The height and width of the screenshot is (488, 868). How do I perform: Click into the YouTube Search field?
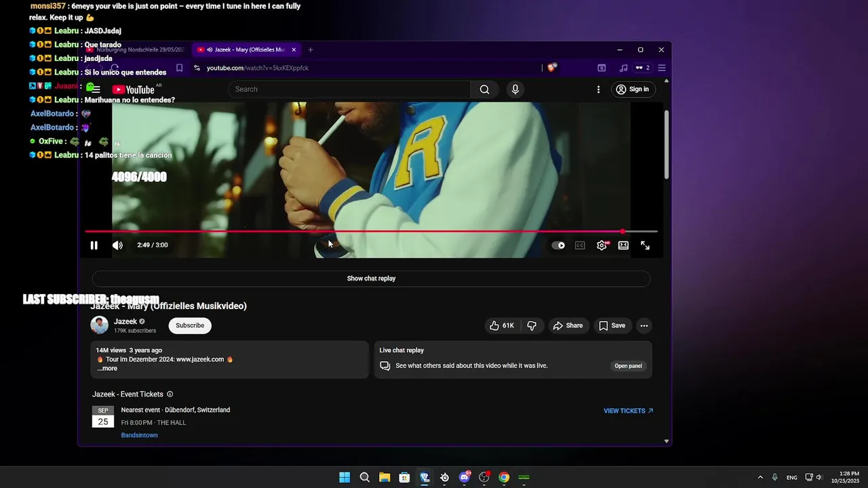pos(349,89)
